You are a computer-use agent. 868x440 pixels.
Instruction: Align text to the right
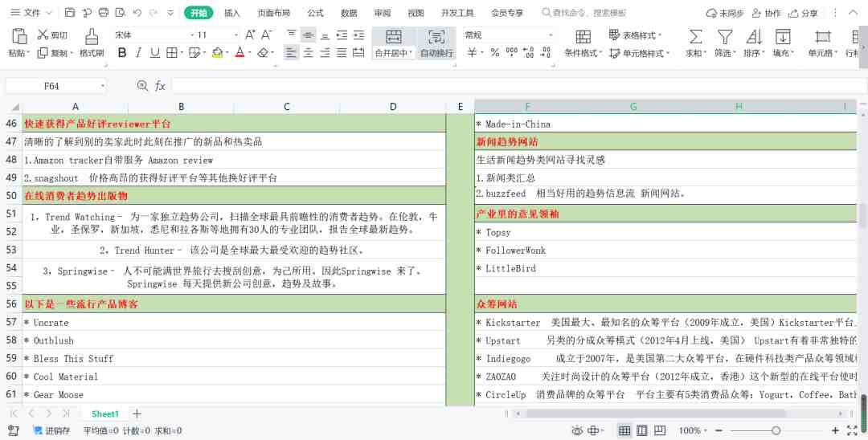(x=325, y=52)
